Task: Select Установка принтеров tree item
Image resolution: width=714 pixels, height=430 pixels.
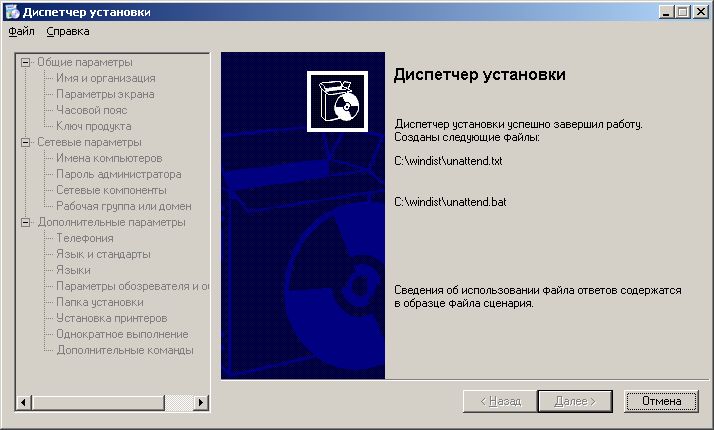Action: point(110,318)
